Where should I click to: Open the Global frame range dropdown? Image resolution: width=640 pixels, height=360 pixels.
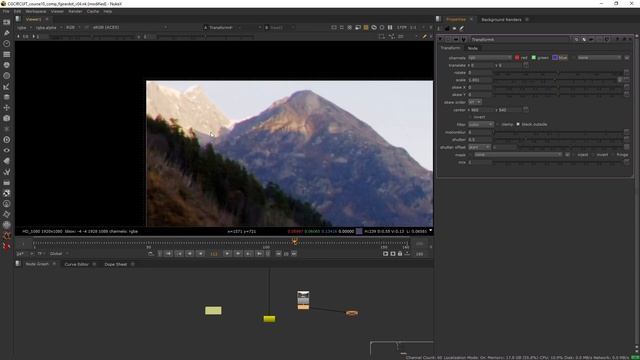pos(58,254)
